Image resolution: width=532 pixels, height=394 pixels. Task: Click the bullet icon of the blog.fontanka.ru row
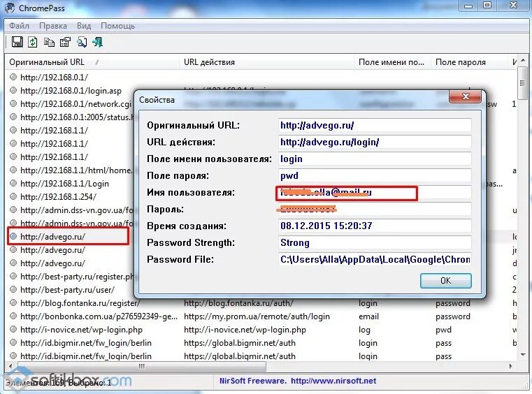point(13,302)
